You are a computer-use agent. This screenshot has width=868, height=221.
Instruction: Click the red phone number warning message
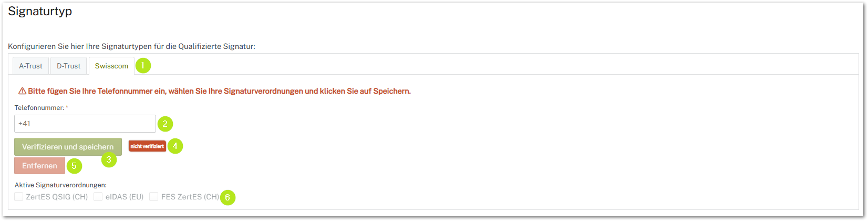(x=219, y=91)
